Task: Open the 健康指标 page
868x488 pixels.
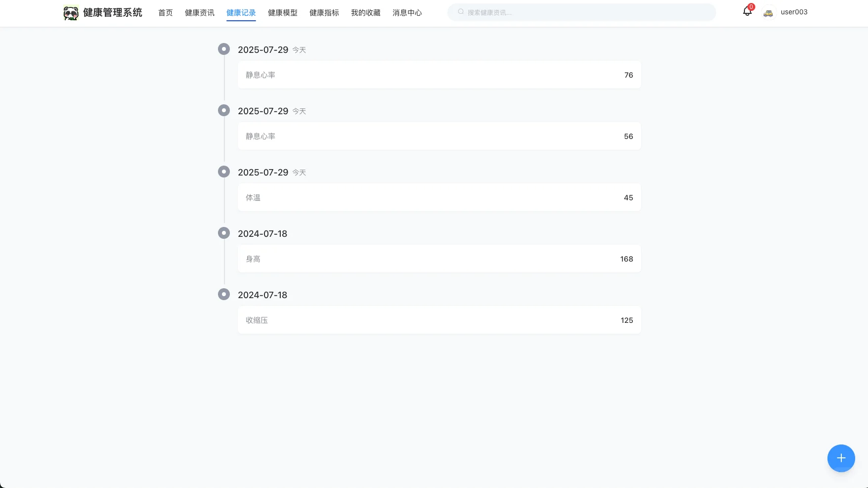Action: pyautogui.click(x=324, y=13)
